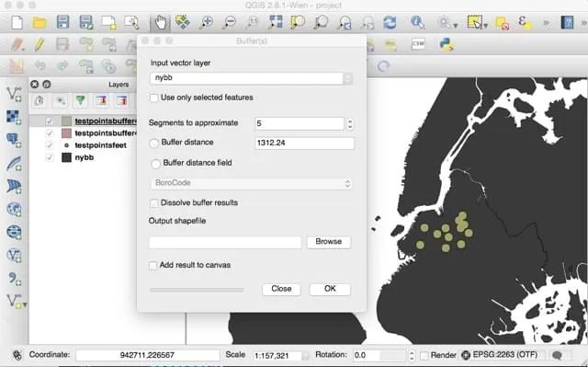Toggle the Render checkbox in status bar
The image size is (588, 367).
[424, 355]
